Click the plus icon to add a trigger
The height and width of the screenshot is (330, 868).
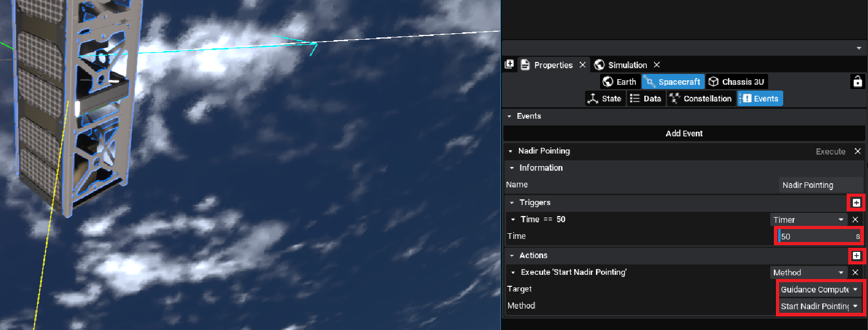pos(856,202)
